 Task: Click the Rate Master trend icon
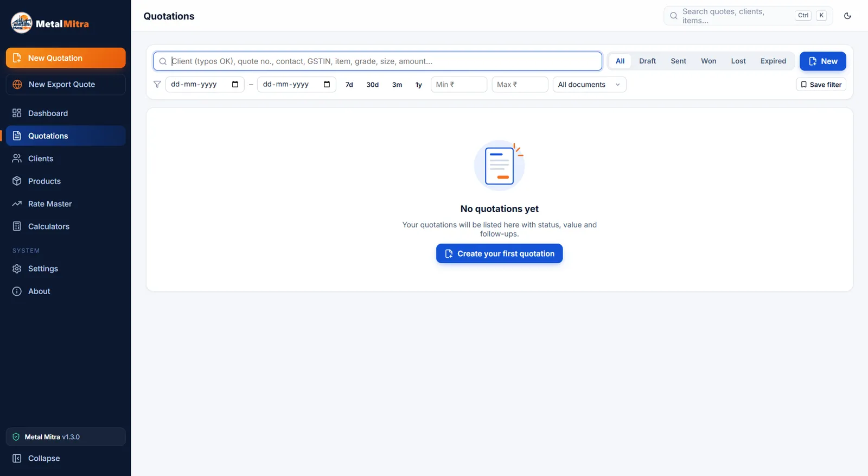point(17,204)
